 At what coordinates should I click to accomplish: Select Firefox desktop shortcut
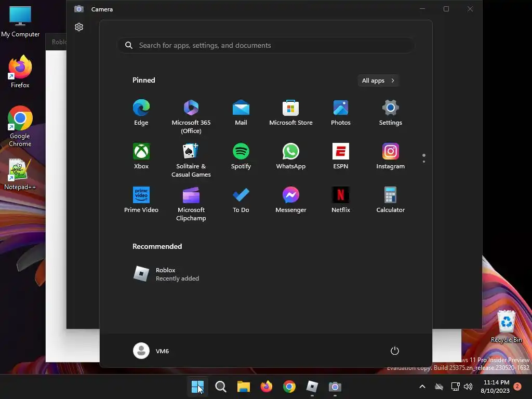pos(20,72)
